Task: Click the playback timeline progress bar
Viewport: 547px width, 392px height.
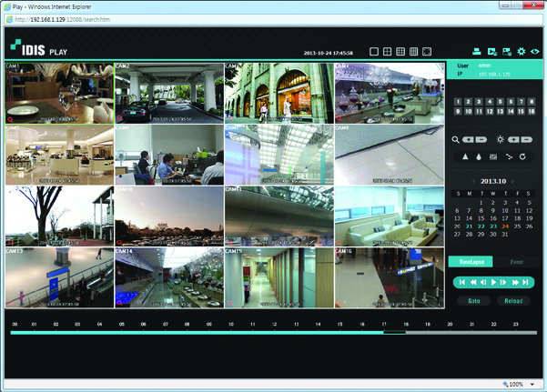Action: tap(273, 333)
